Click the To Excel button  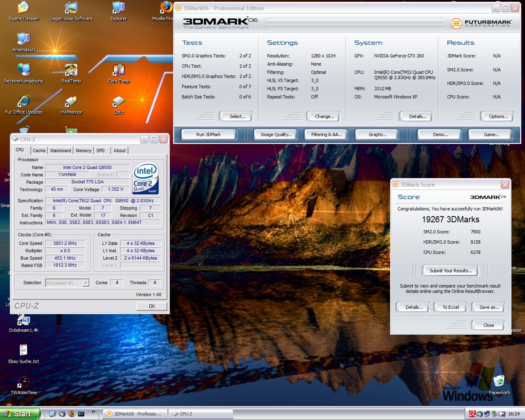coord(450,307)
